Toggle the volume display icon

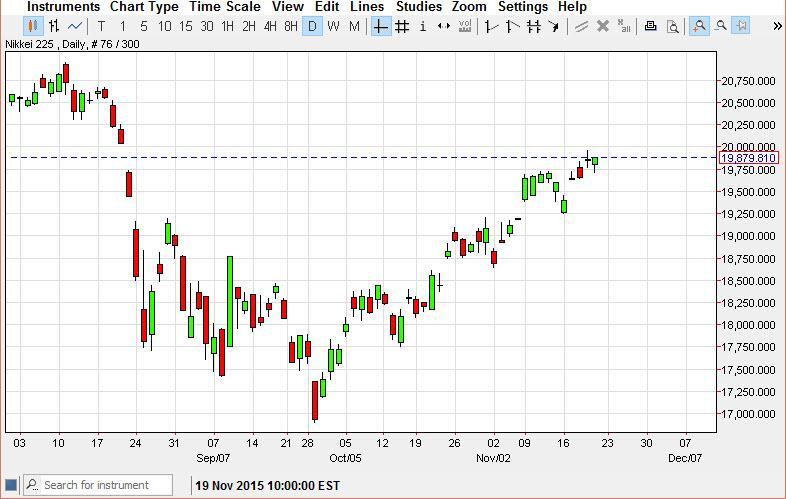pos(464,26)
